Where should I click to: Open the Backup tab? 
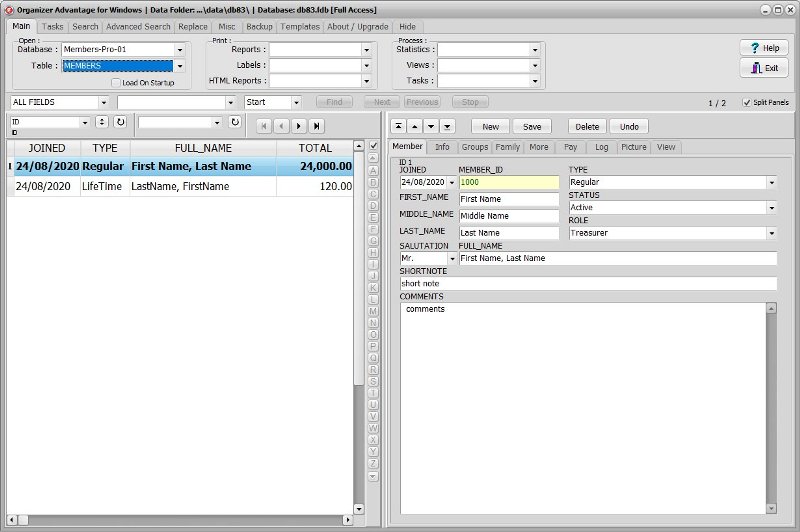[x=259, y=27]
